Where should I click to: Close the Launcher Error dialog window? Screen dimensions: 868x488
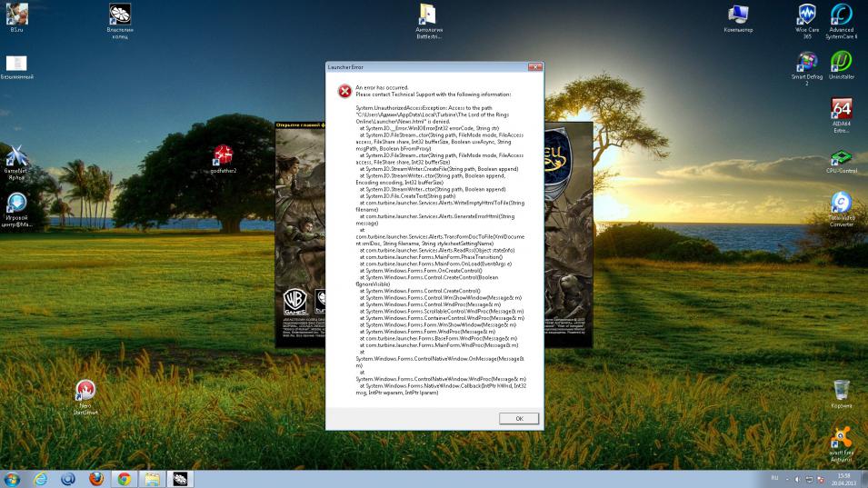point(534,67)
